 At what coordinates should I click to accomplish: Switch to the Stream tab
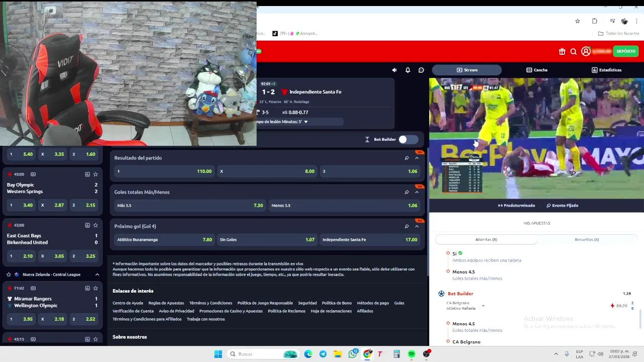pos(467,70)
